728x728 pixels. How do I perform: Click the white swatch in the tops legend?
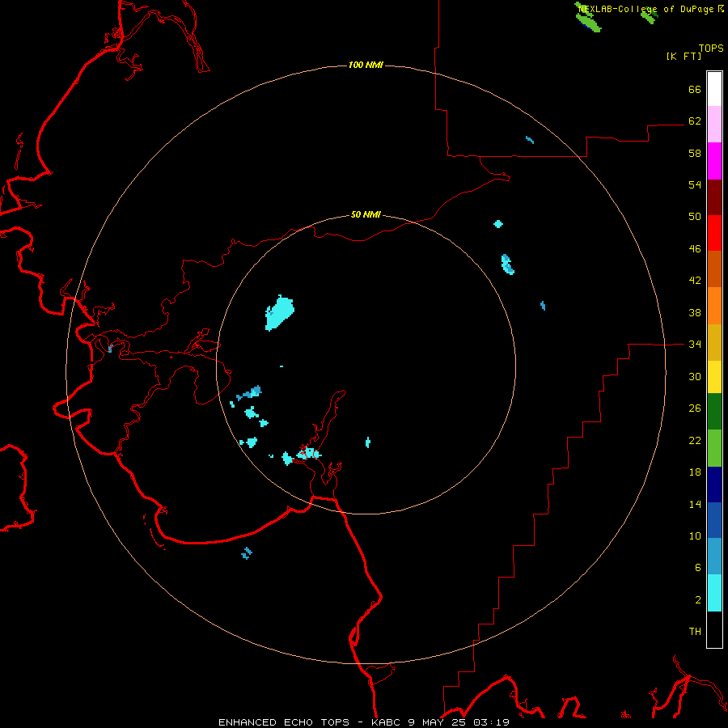point(714,89)
